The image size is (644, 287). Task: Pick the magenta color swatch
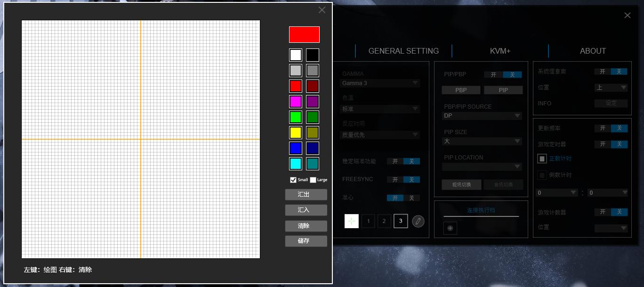296,102
